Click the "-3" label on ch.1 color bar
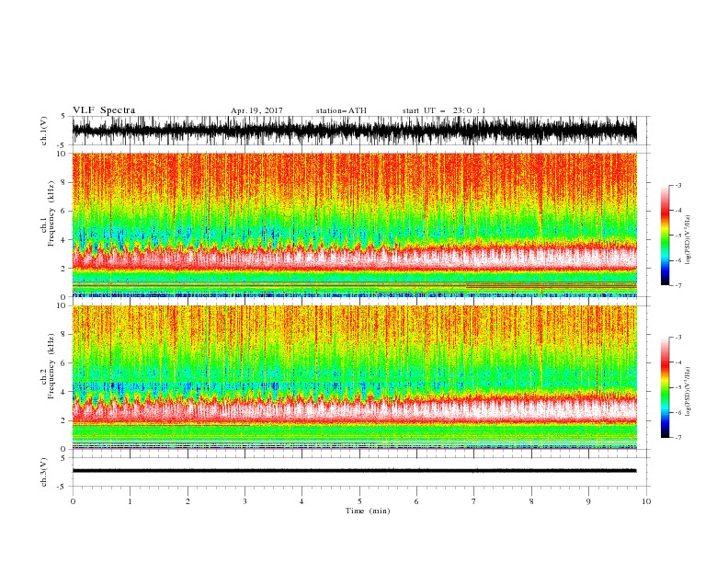Image resolution: width=728 pixels, height=563 pixels. (677, 185)
